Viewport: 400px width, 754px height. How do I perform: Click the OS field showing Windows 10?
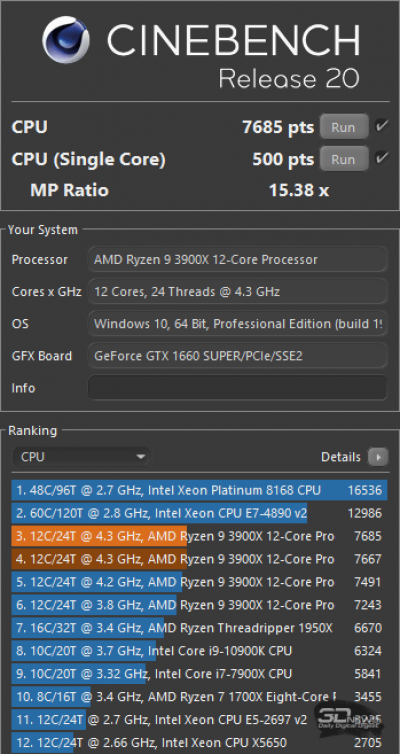click(238, 324)
